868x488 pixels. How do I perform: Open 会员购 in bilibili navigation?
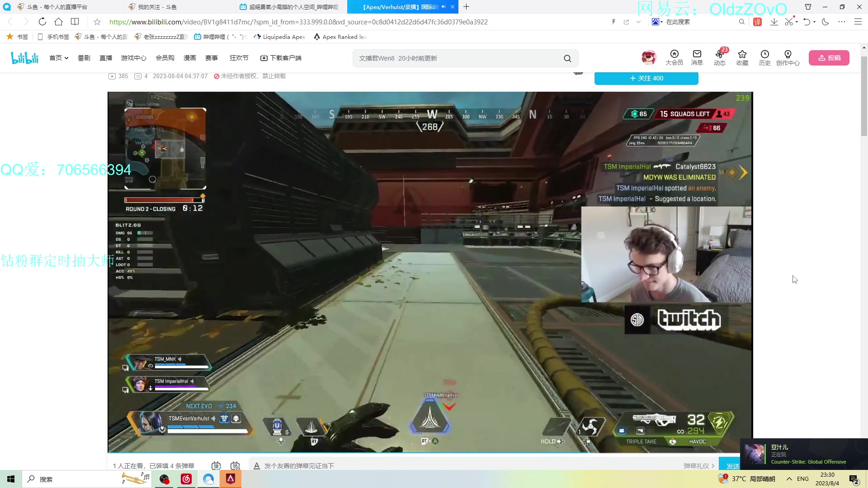click(165, 58)
